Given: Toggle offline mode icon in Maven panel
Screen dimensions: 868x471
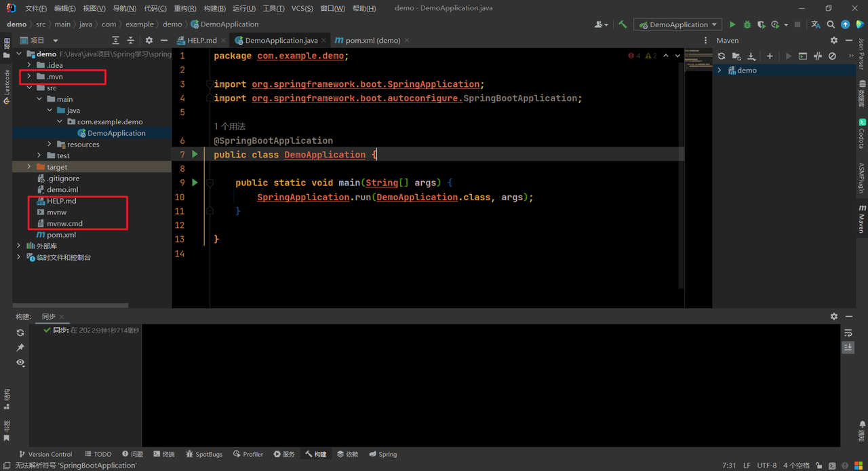Looking at the screenshot, I should 818,56.
